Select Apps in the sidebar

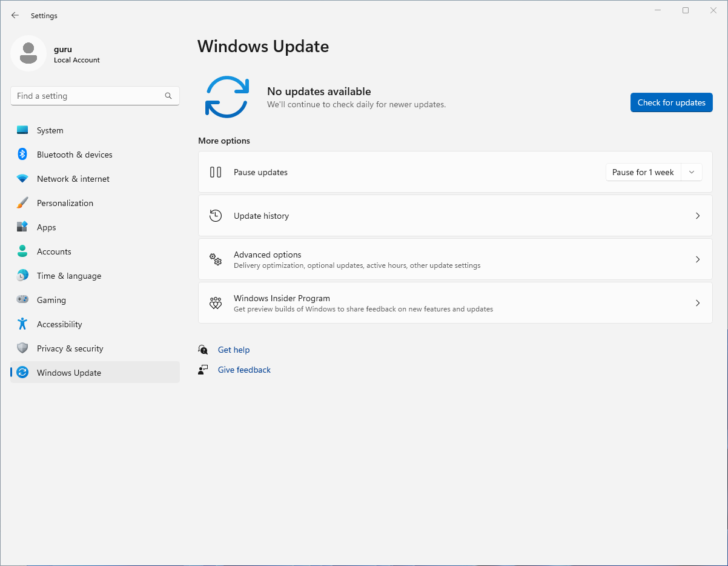(95, 227)
